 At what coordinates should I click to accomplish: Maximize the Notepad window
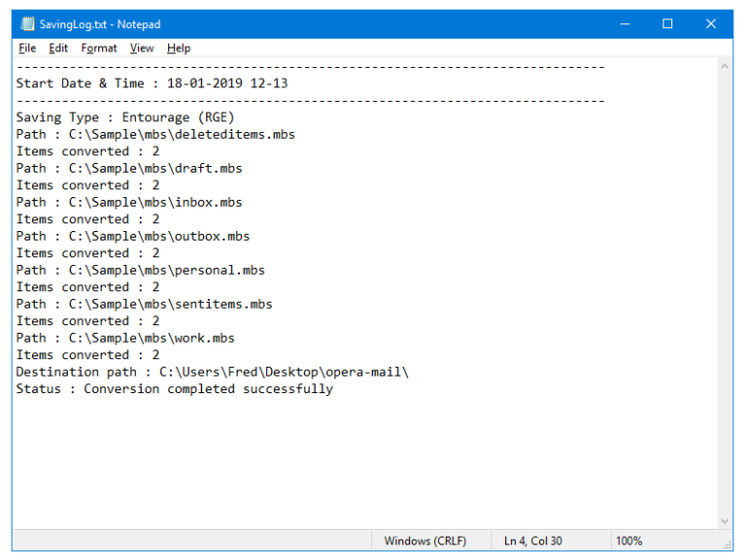click(667, 23)
